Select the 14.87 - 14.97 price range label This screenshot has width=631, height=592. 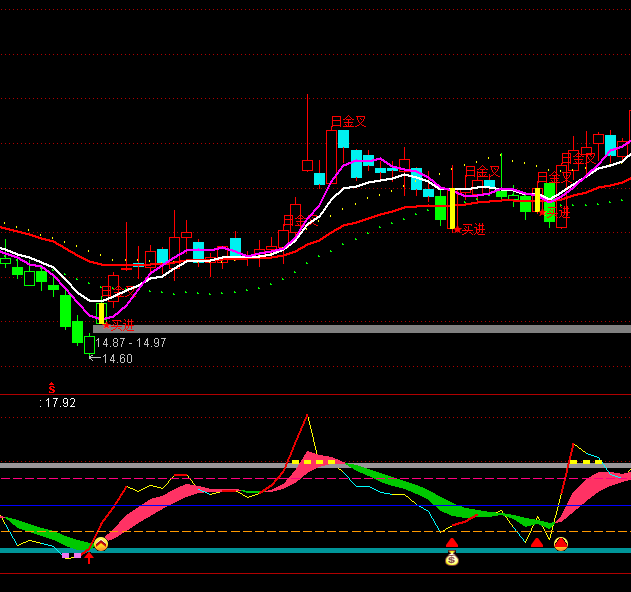131,343
